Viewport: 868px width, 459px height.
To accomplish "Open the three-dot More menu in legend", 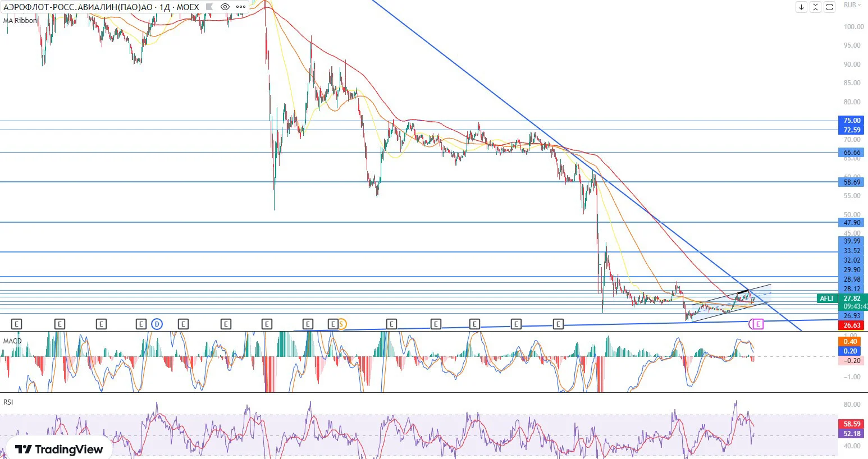I will point(241,7).
